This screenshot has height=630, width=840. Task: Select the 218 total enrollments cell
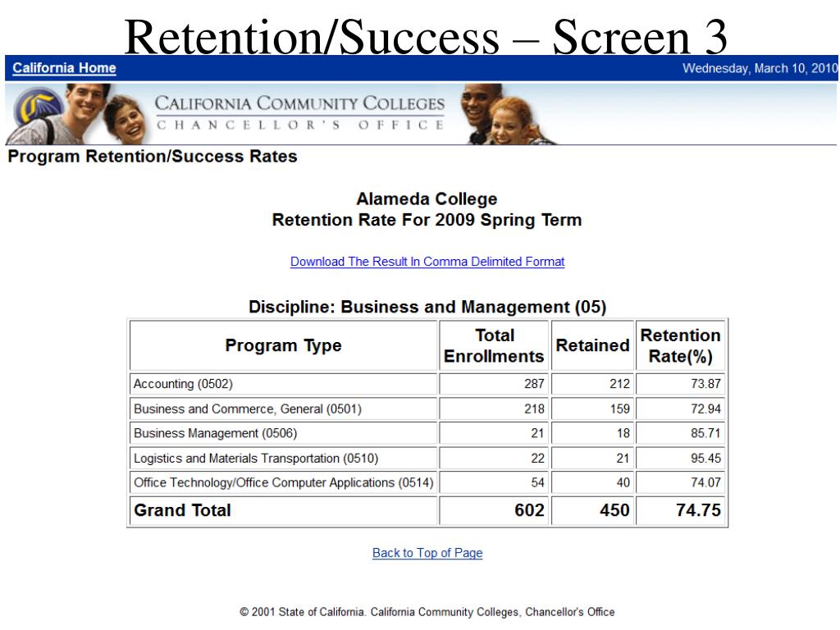pyautogui.click(x=494, y=409)
